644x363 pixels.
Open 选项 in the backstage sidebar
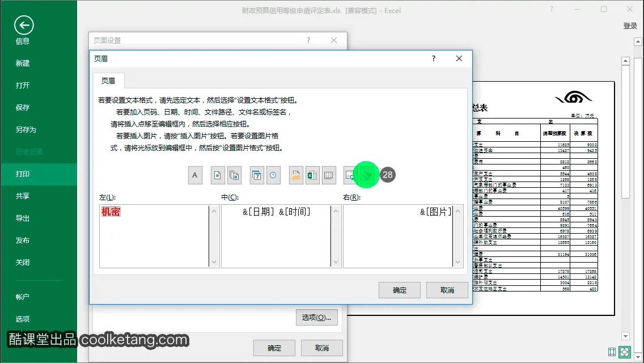[23, 319]
